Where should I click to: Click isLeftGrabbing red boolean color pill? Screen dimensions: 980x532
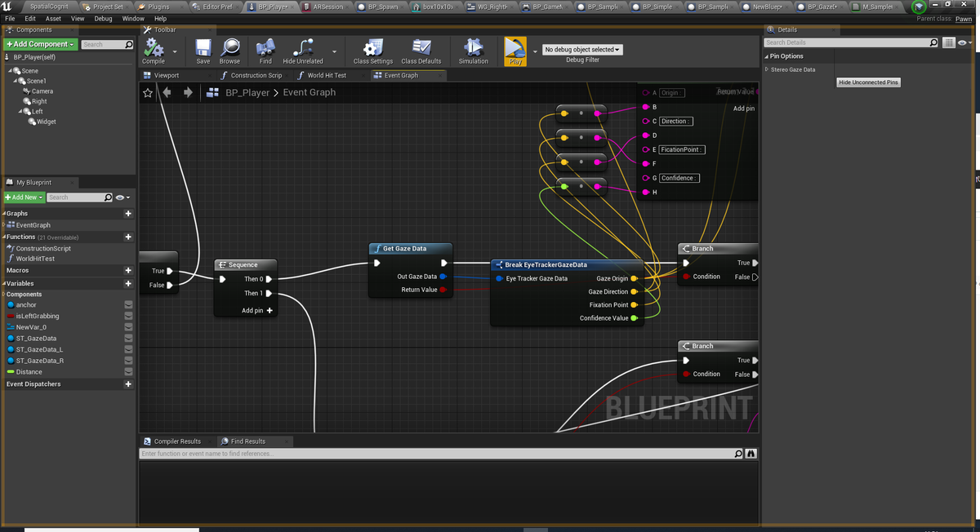[x=11, y=316]
